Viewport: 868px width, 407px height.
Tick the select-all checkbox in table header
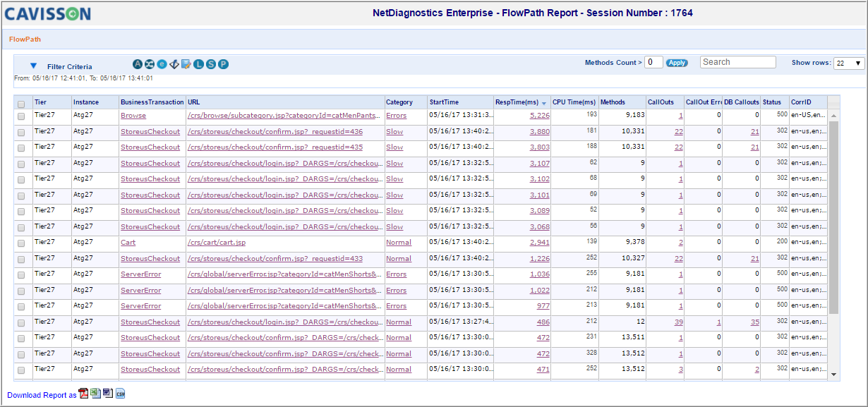point(21,104)
